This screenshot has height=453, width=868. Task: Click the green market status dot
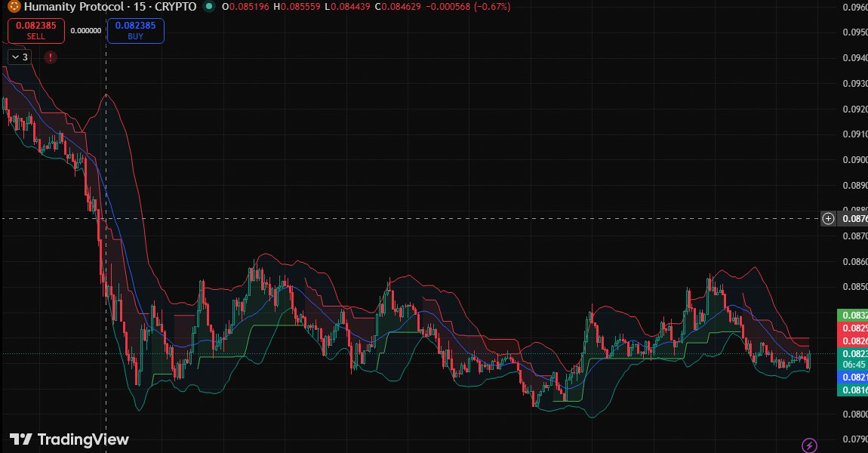[x=208, y=7]
